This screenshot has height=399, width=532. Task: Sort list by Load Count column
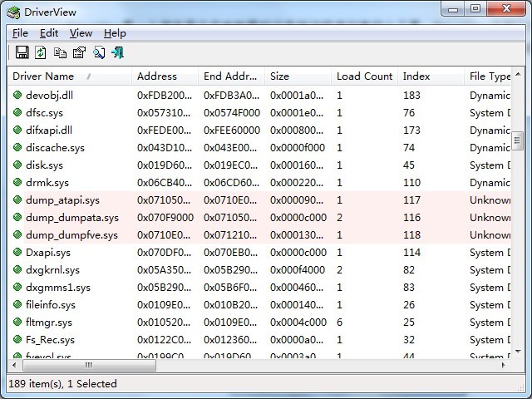coord(364,76)
